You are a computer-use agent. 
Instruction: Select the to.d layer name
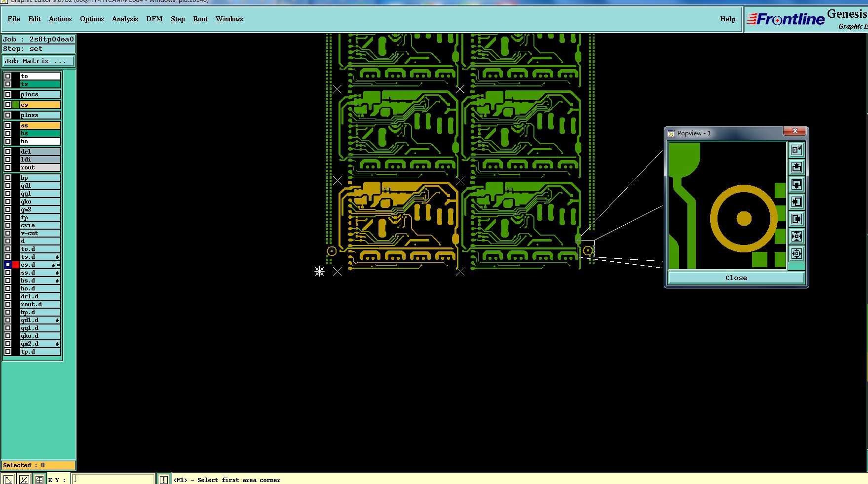(40, 249)
